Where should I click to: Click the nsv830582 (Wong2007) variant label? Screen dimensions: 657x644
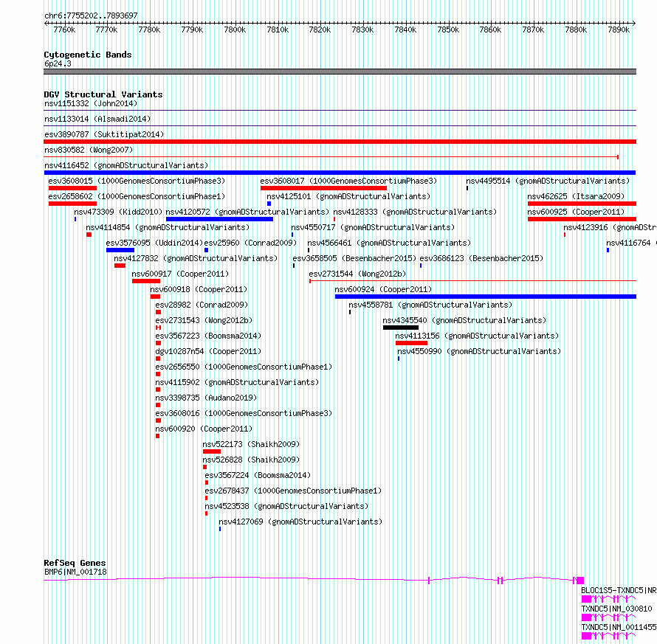[89, 150]
